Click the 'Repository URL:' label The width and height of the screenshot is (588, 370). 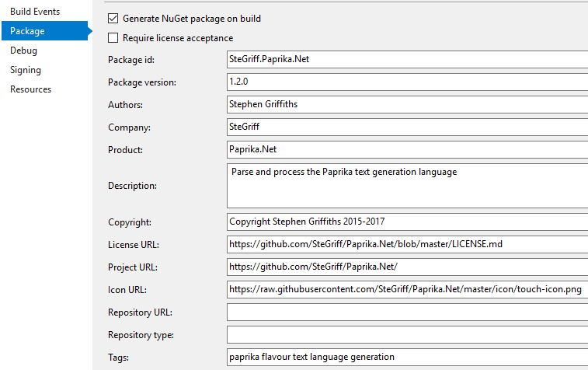[x=141, y=312]
